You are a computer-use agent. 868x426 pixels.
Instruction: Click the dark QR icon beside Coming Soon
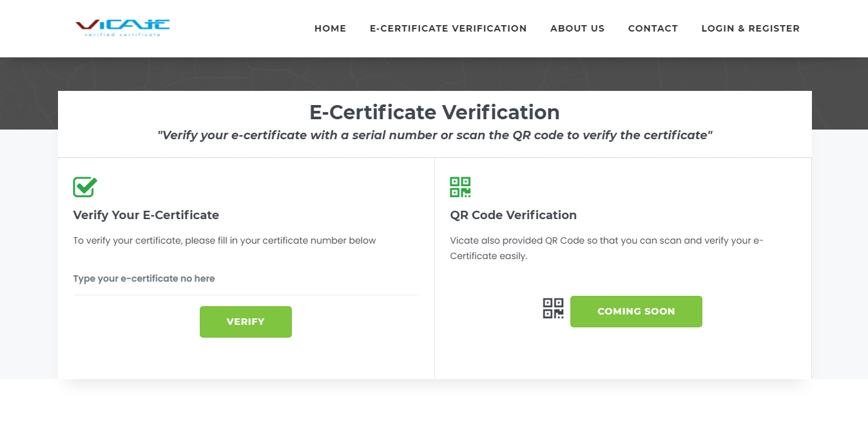553,308
